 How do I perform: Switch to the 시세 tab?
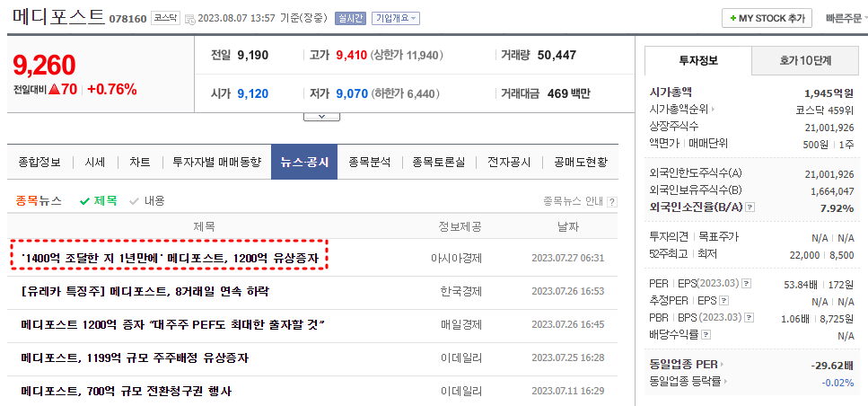point(95,163)
